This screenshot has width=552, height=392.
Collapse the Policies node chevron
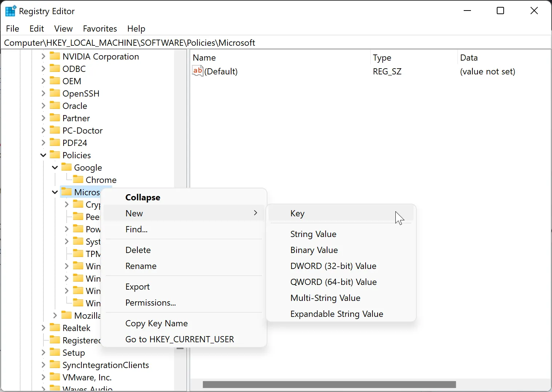(43, 155)
